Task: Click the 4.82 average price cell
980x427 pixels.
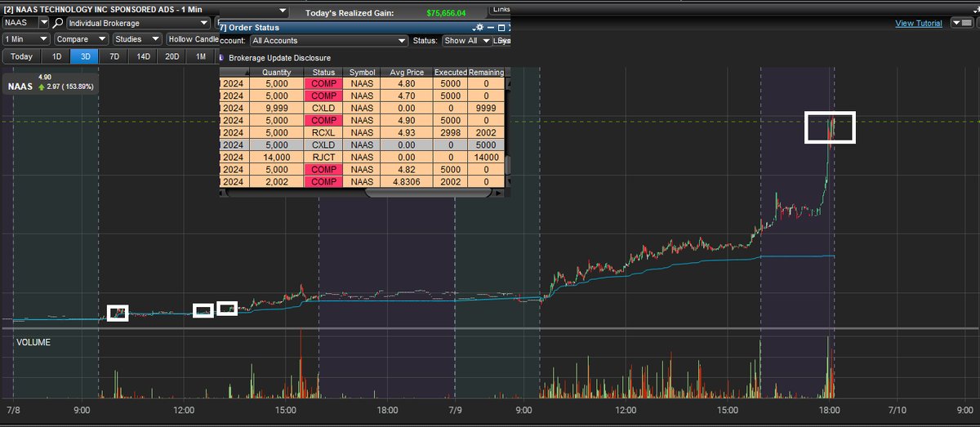Action: click(407, 169)
